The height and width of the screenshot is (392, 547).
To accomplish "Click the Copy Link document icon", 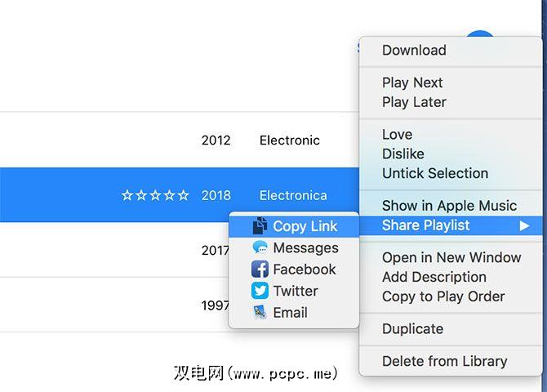I will pyautogui.click(x=260, y=226).
